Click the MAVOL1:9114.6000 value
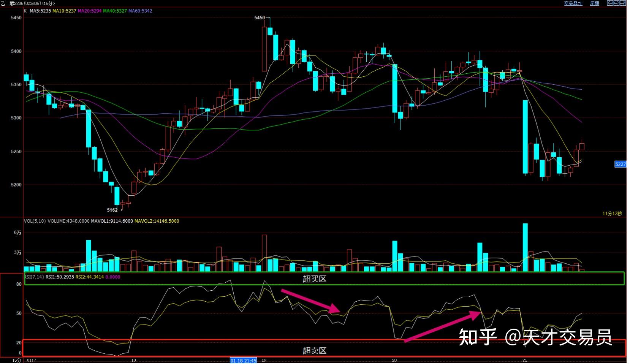The height and width of the screenshot is (364, 630). [112, 221]
